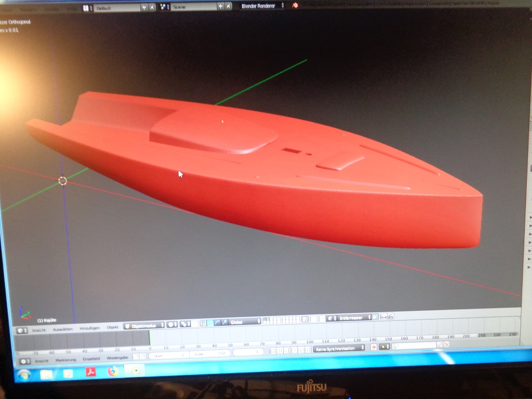Enable the rotate manipulator arc
The height and width of the screenshot is (399, 532).
(x=217, y=323)
